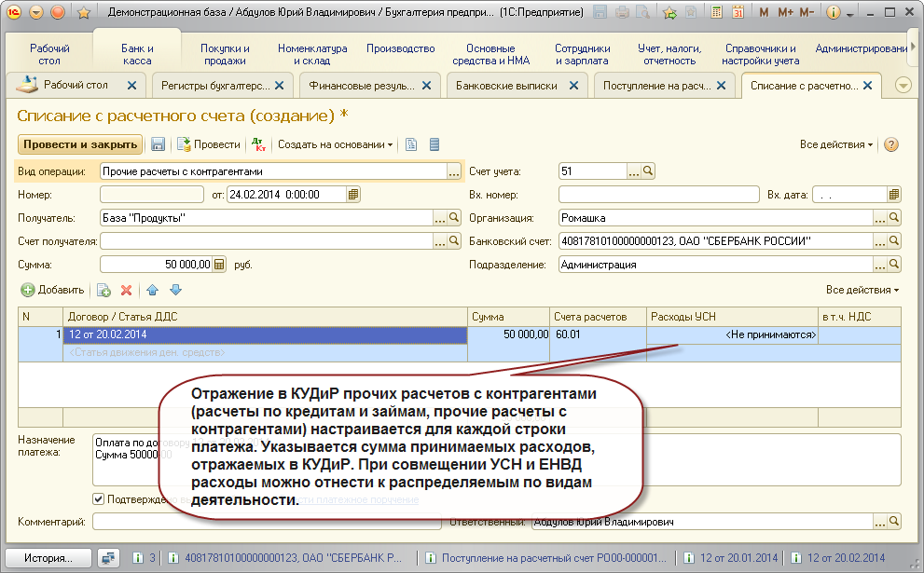The image size is (924, 573).
Task: Open the calendar picker next to date 24.02.2014
Action: [353, 195]
